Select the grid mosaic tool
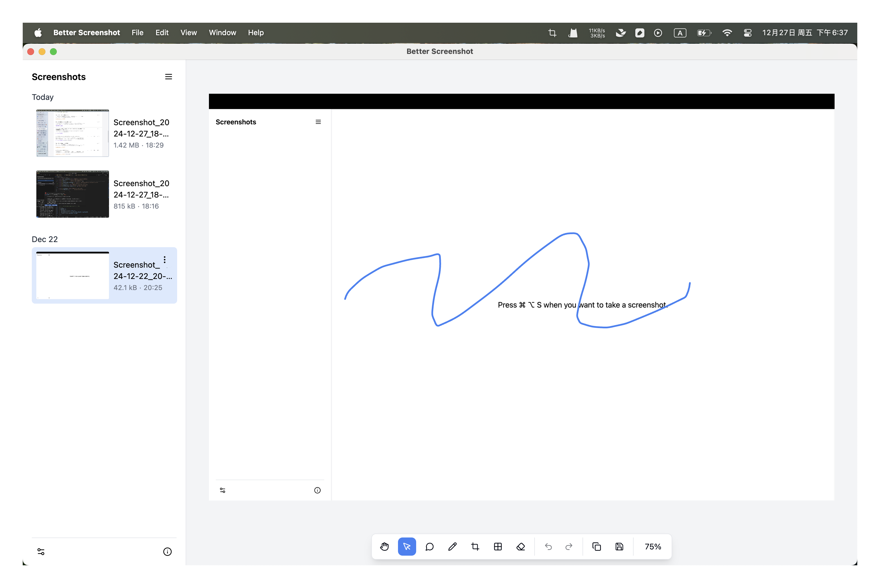 click(498, 546)
